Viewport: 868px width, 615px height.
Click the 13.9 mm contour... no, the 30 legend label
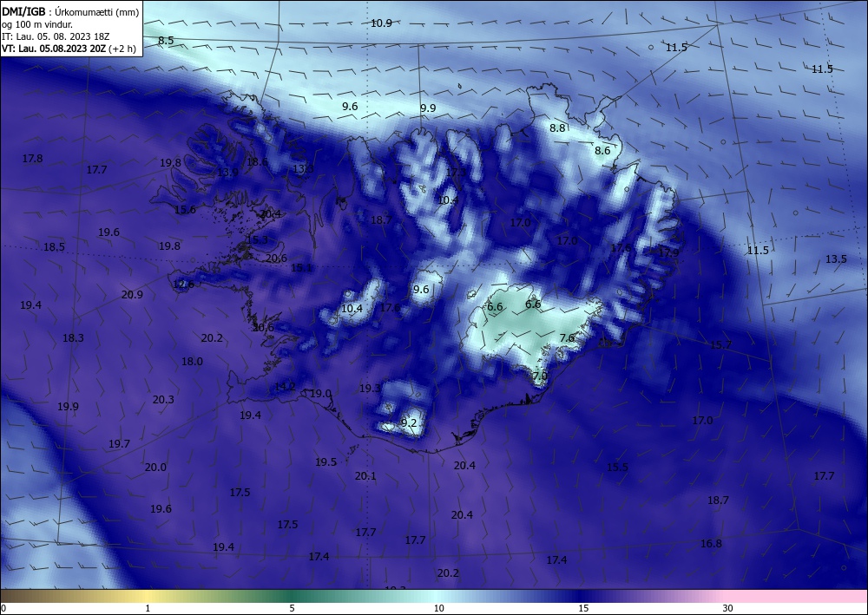click(727, 608)
